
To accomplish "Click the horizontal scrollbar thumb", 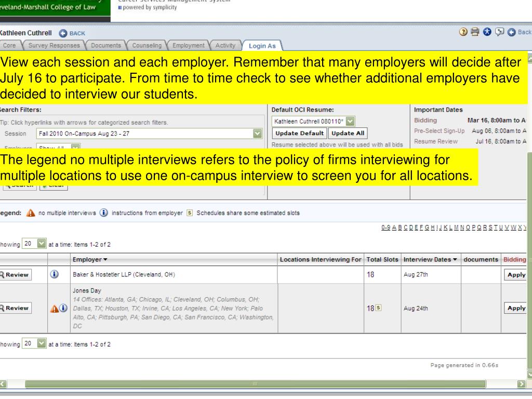I will pos(255,384).
